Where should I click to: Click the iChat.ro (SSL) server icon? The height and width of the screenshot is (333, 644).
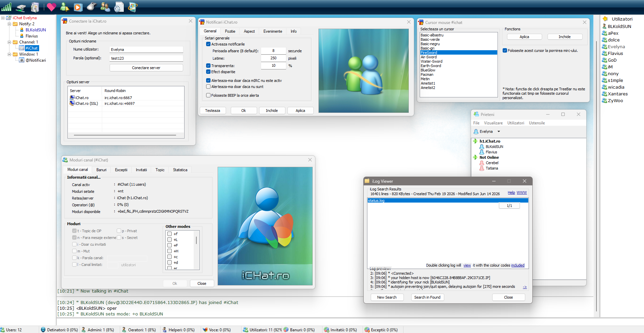[72, 103]
